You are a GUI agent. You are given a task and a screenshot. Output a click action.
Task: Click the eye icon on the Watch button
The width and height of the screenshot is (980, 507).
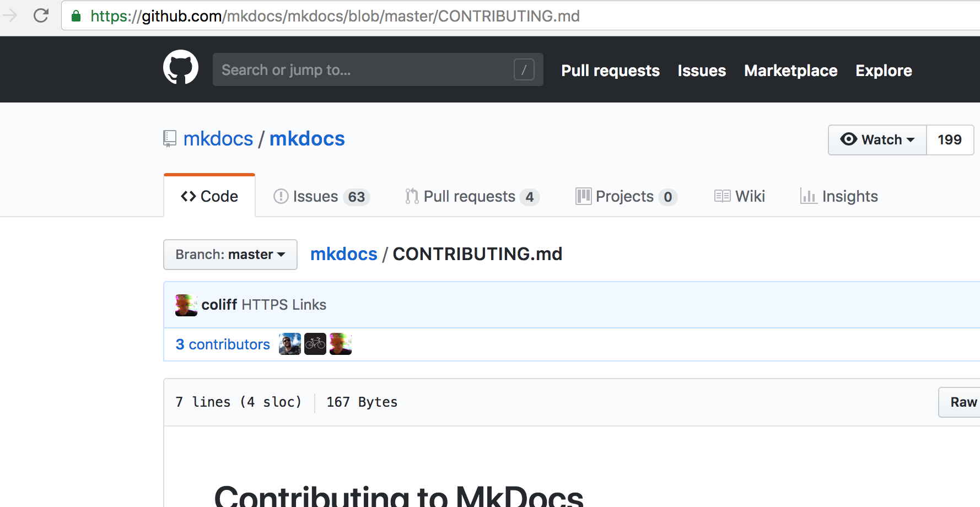(x=849, y=139)
